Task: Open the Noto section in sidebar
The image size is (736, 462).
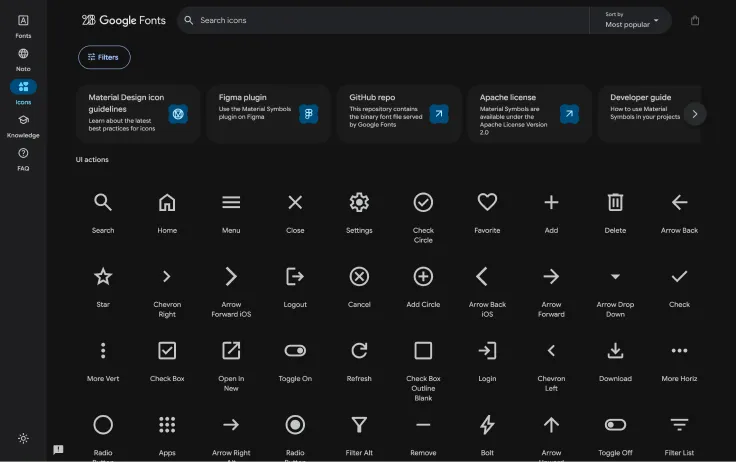Action: coord(23,60)
